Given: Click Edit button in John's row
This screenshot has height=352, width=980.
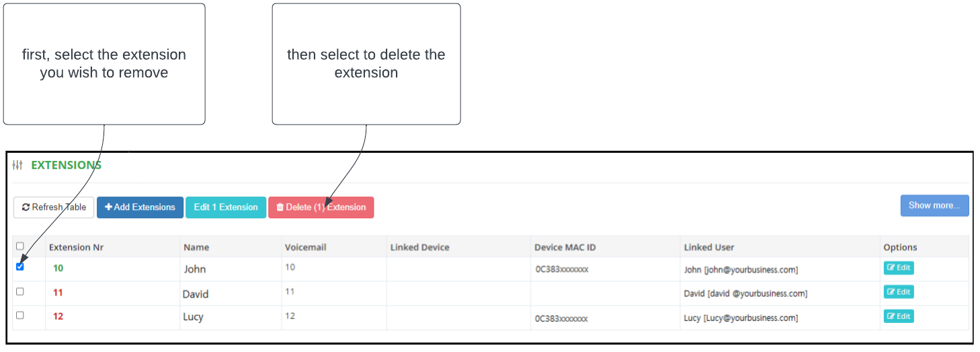Looking at the screenshot, I should pyautogui.click(x=898, y=268).
